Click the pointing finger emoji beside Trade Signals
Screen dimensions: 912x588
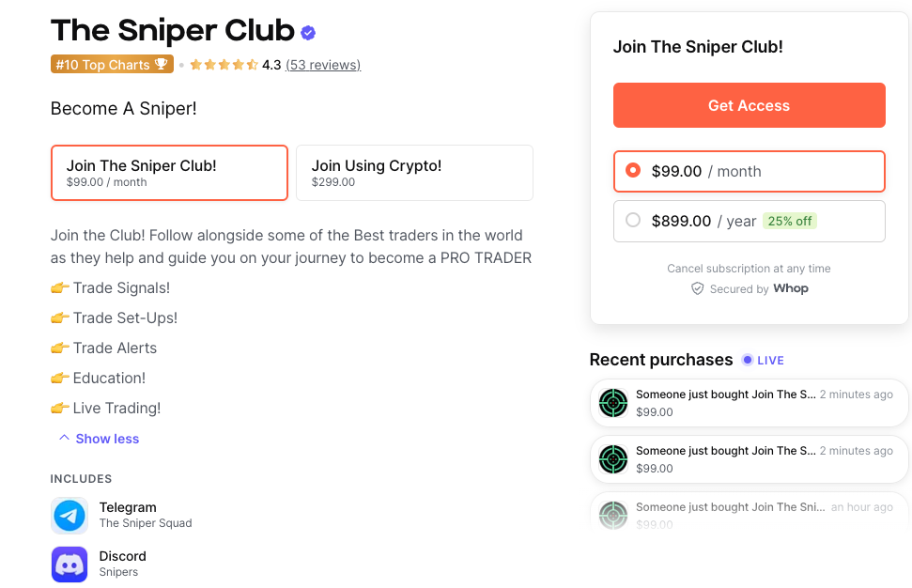pyautogui.click(x=59, y=287)
